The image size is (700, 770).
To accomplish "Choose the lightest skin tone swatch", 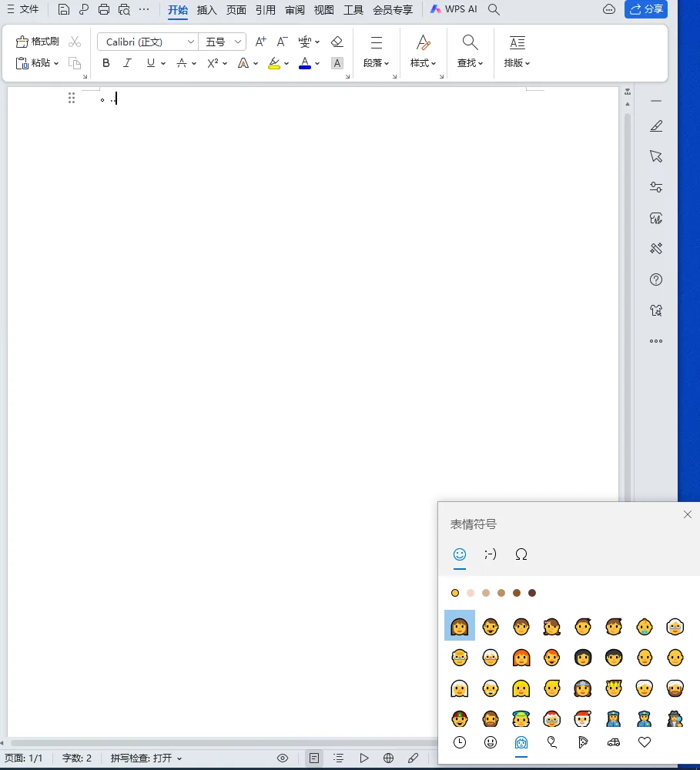I will click(x=471, y=593).
